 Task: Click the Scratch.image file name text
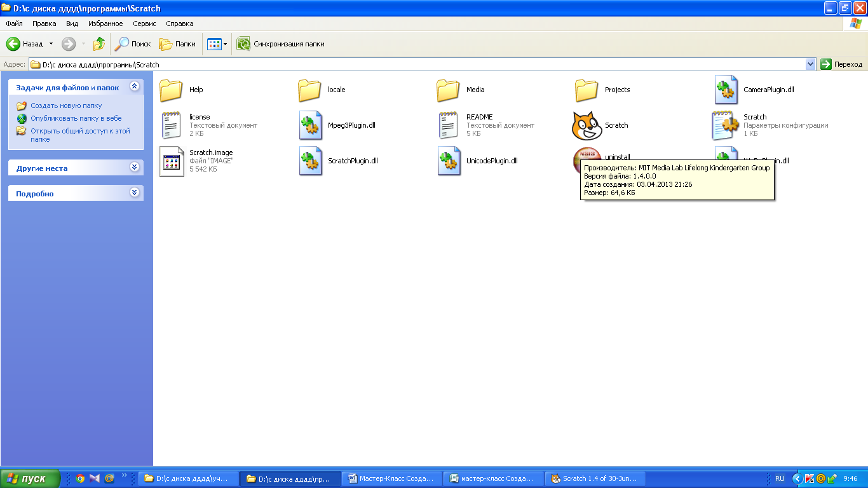(211, 153)
